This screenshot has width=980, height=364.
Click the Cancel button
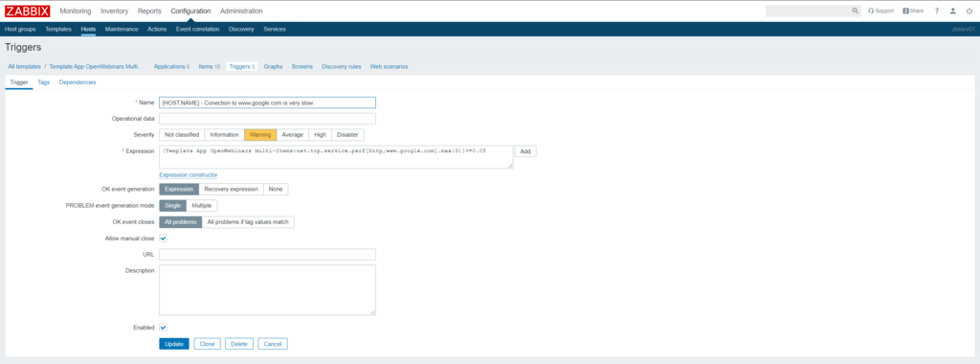(x=273, y=344)
